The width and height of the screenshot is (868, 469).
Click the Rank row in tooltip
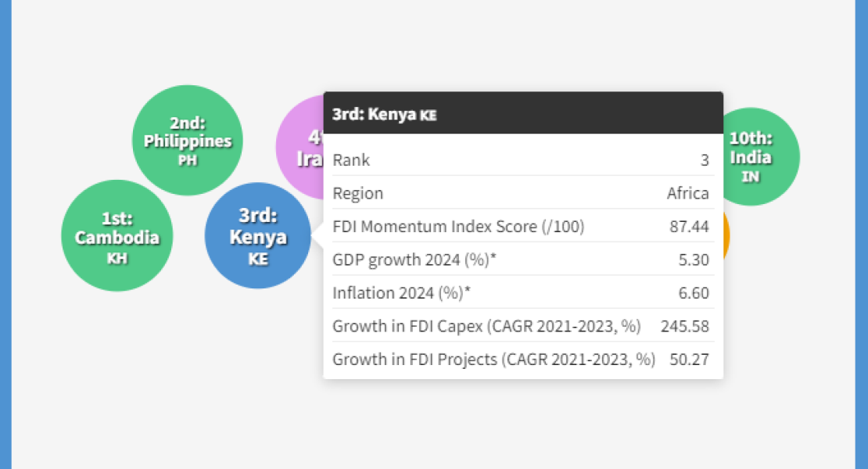pos(523,159)
